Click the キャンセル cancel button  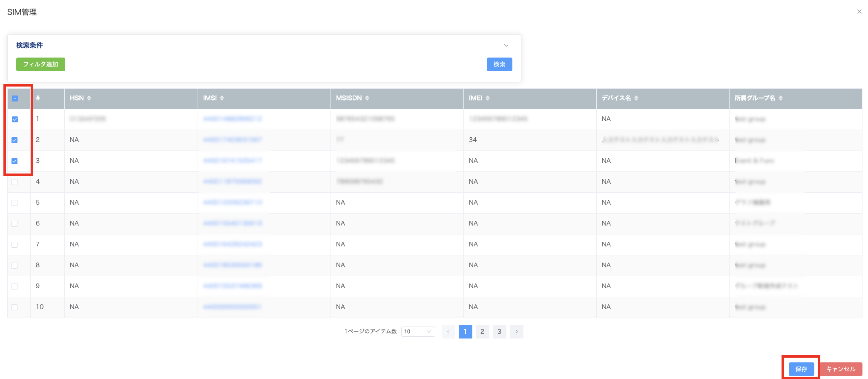coord(841,369)
